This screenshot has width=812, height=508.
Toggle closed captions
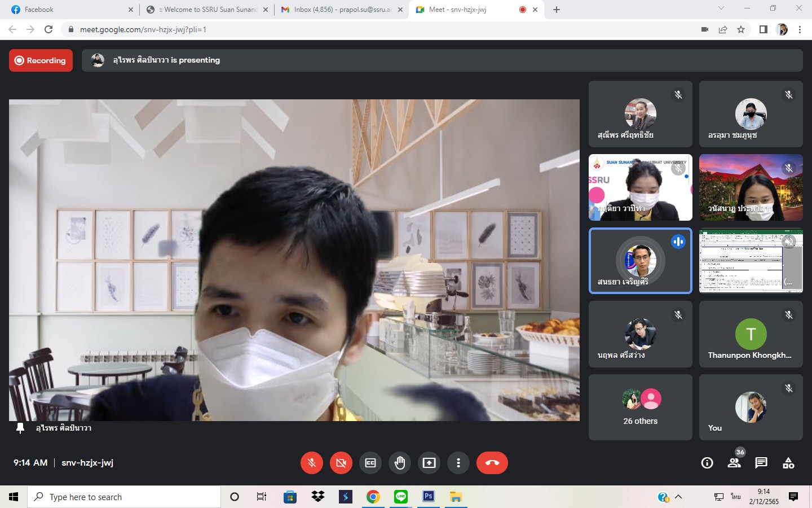[x=370, y=463]
